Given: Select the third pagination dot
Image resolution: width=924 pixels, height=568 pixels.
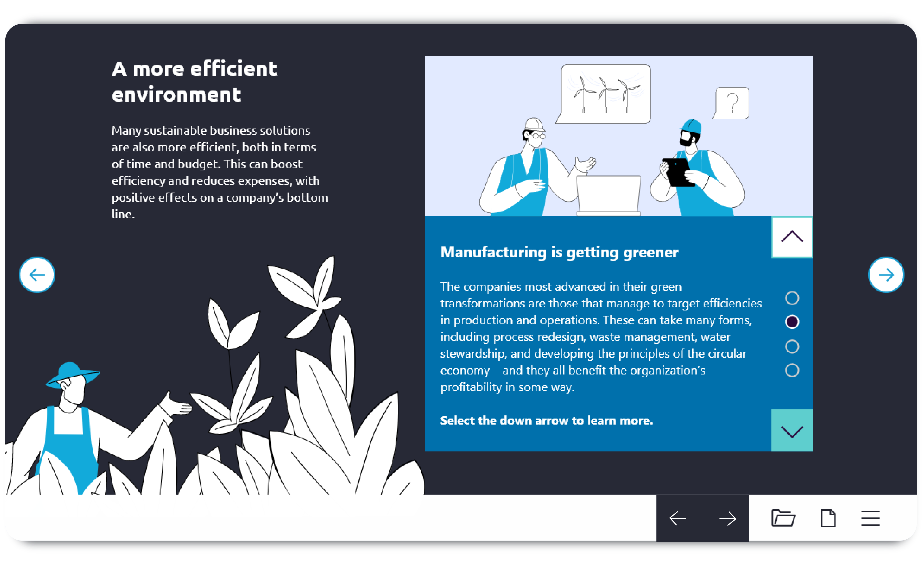Looking at the screenshot, I should coord(792,346).
